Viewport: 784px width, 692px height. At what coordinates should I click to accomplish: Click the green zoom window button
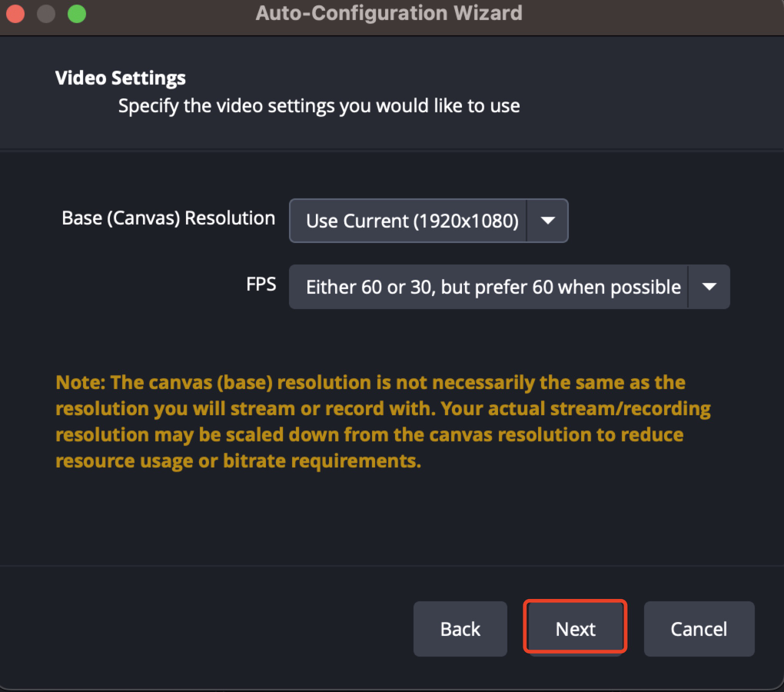[x=77, y=13]
